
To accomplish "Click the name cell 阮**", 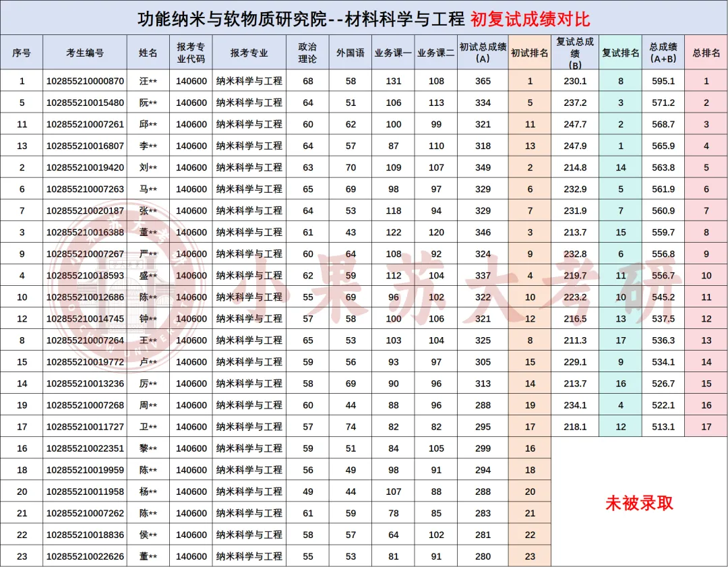I will [148, 102].
